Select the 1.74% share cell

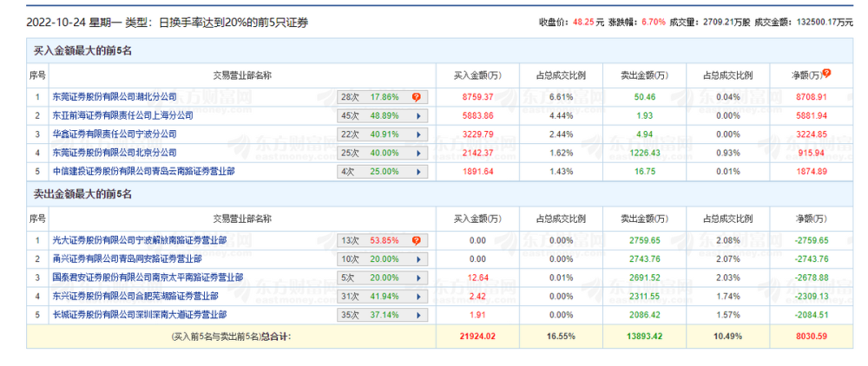coord(727,296)
